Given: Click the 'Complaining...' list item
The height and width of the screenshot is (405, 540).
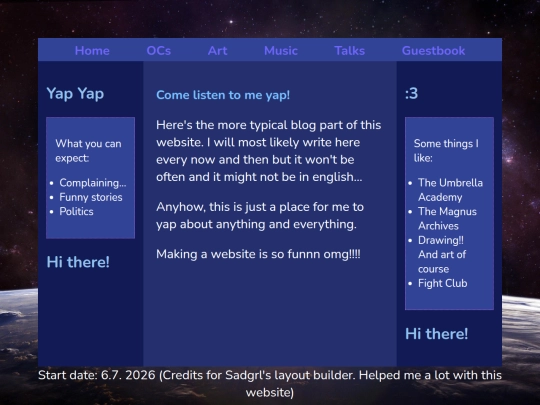Looking at the screenshot, I should tap(93, 183).
